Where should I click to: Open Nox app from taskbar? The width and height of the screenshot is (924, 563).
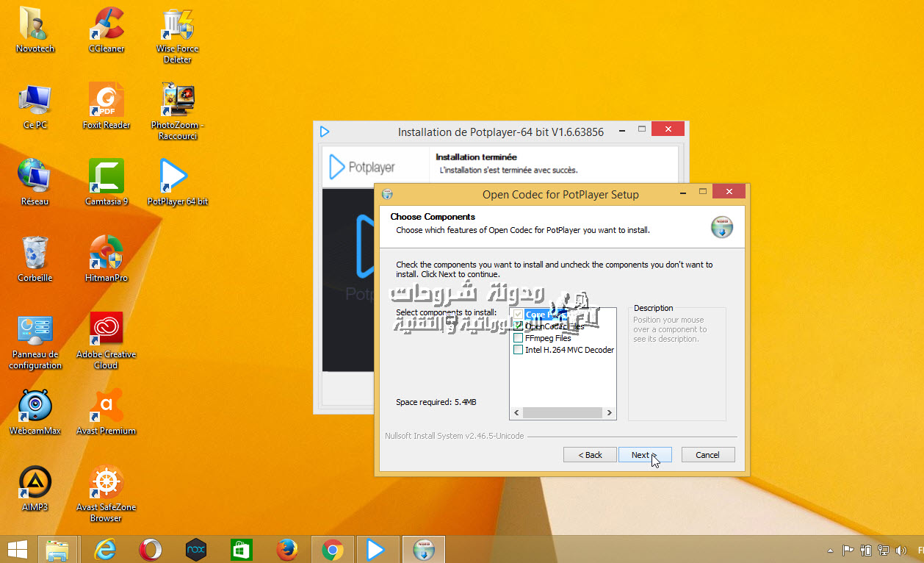(195, 549)
